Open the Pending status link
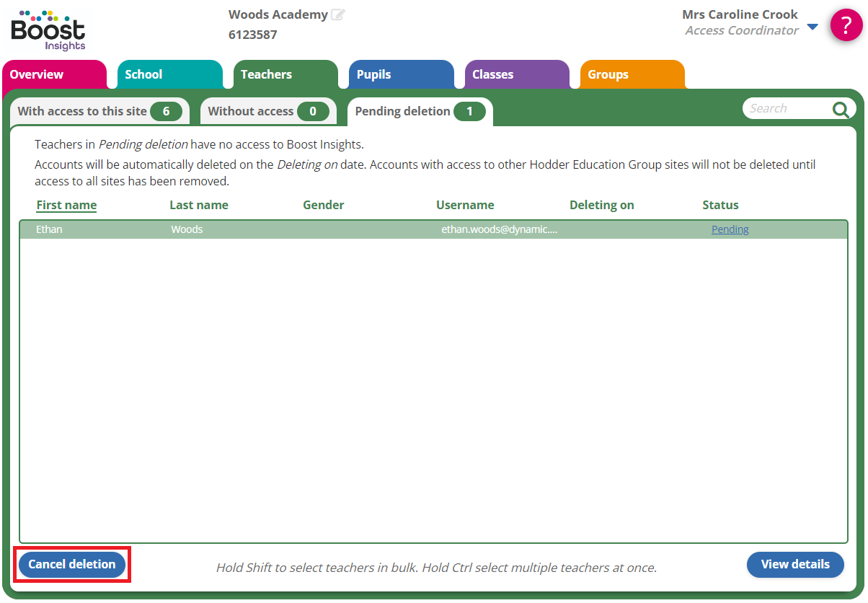 click(x=730, y=229)
